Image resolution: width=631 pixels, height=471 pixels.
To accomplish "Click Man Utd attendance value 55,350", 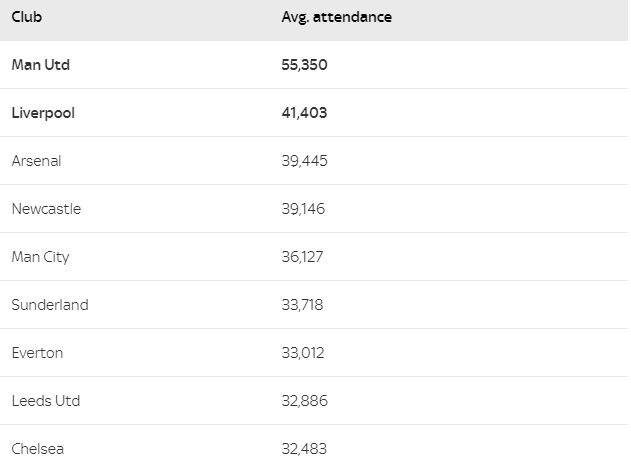I will tap(304, 65).
